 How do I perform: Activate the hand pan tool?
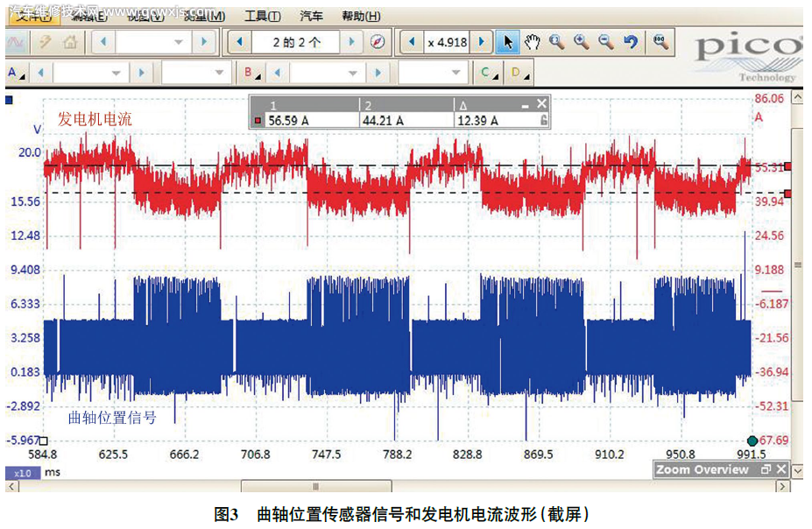coord(532,42)
